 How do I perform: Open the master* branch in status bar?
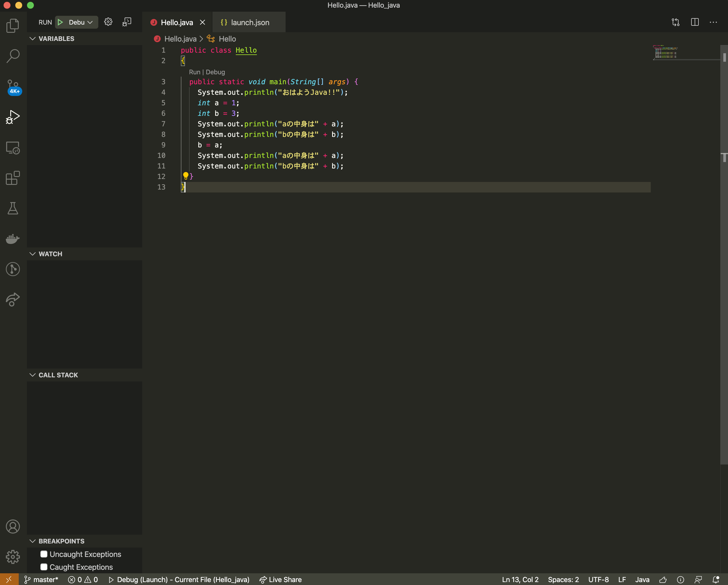(x=41, y=579)
